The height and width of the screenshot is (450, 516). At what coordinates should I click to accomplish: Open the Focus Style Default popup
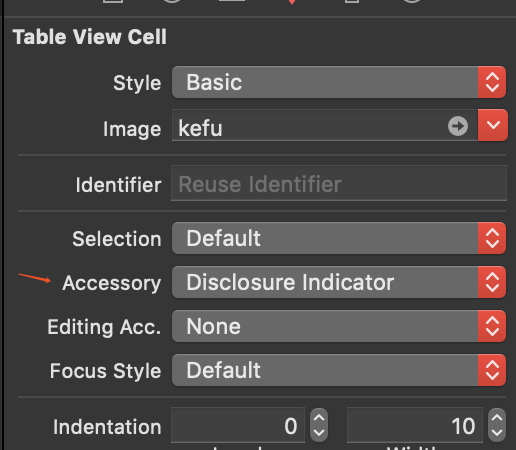click(x=339, y=370)
